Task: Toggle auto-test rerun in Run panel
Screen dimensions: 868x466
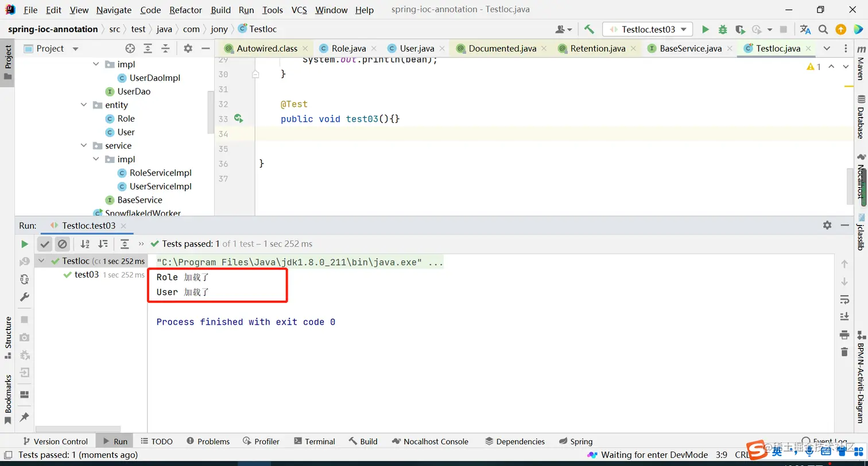Action: (24, 279)
